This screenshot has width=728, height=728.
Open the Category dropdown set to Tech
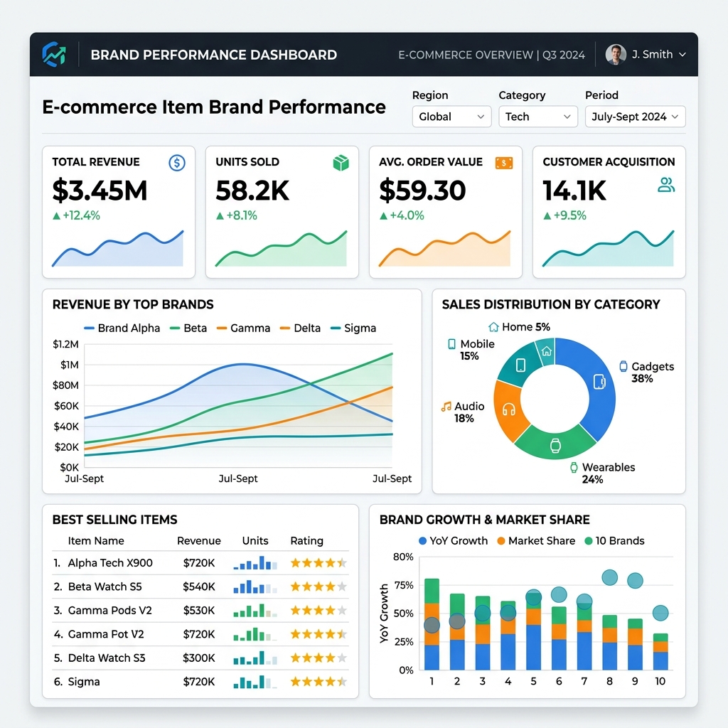click(x=538, y=117)
